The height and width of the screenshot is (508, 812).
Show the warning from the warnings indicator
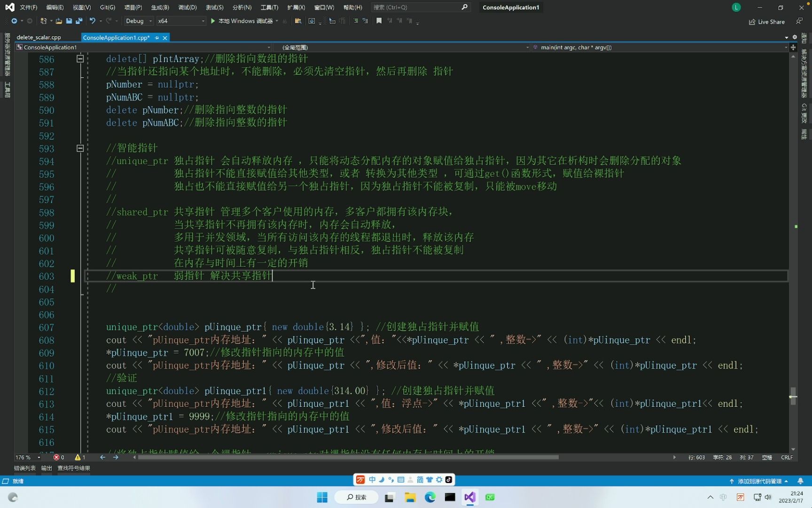tap(79, 457)
